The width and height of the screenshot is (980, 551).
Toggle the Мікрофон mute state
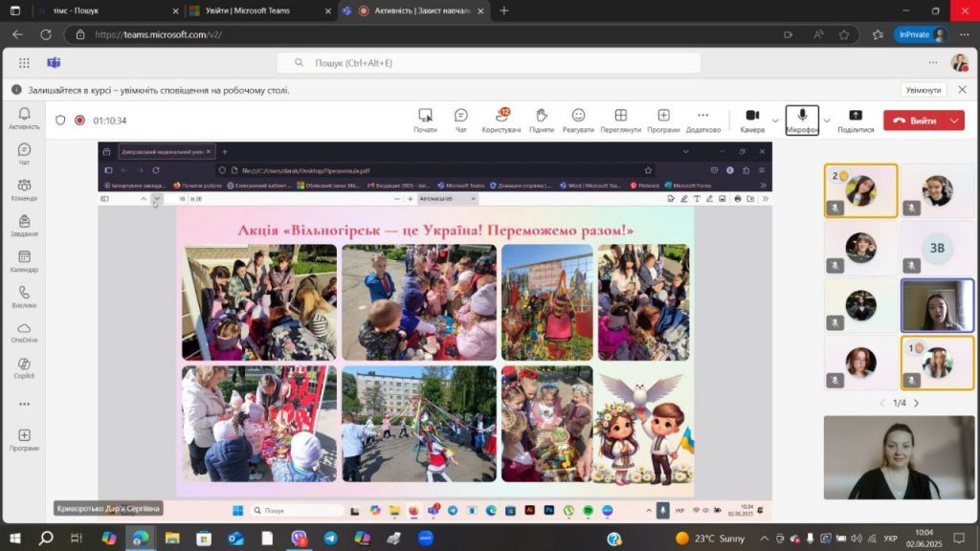tap(802, 120)
